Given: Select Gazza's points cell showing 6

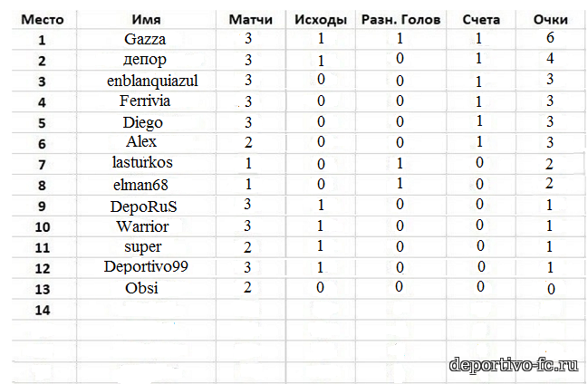Looking at the screenshot, I should coord(550,38).
